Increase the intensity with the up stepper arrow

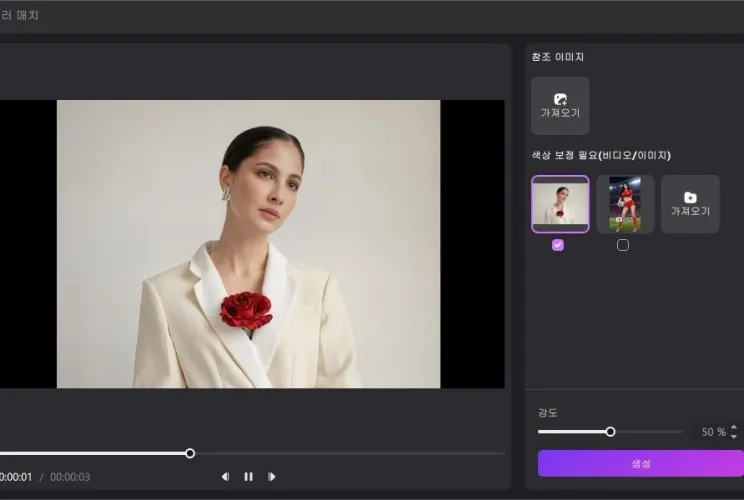(734, 427)
